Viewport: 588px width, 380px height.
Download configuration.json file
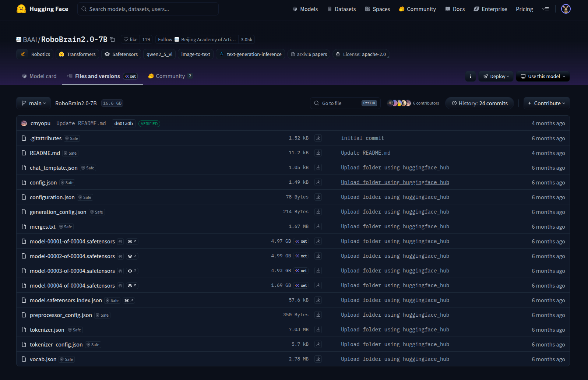(318, 197)
